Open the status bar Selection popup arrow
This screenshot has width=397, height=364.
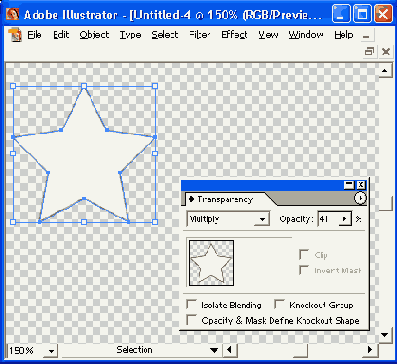[214, 350]
